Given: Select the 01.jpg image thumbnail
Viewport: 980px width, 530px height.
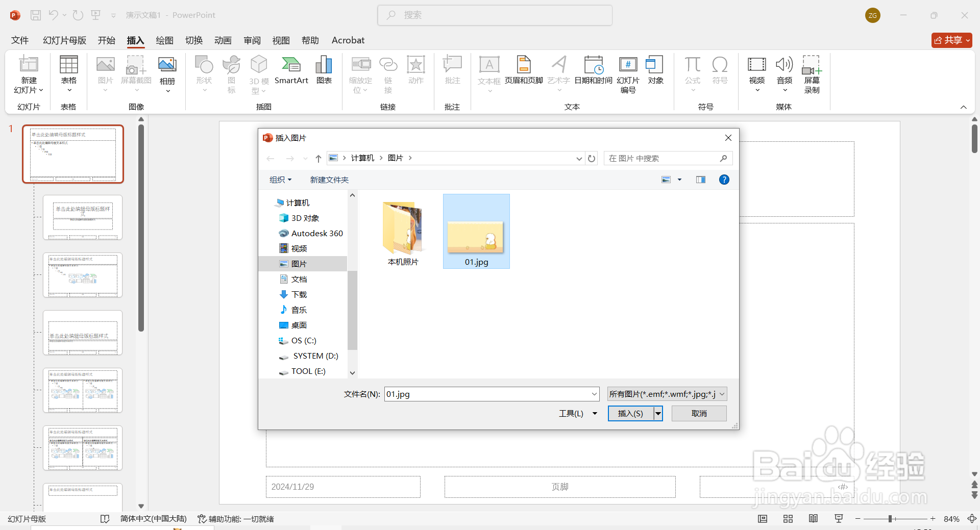Looking at the screenshot, I should click(476, 231).
